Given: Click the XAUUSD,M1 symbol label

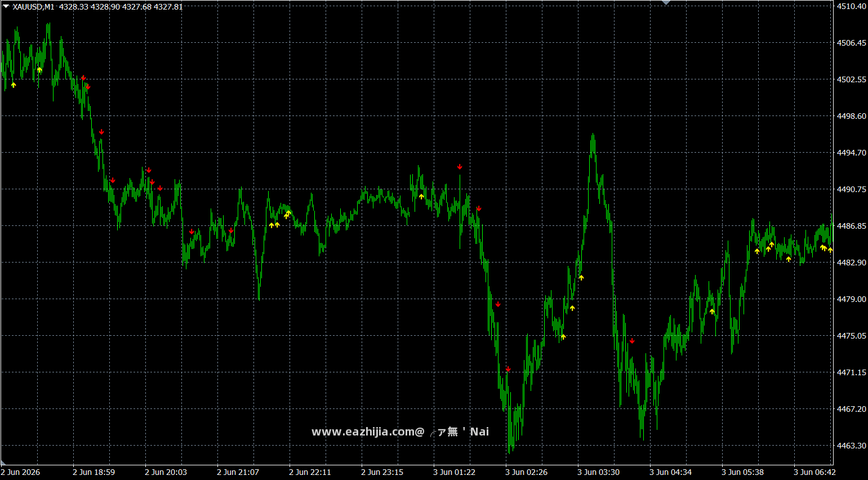Looking at the screenshot, I should [33, 7].
